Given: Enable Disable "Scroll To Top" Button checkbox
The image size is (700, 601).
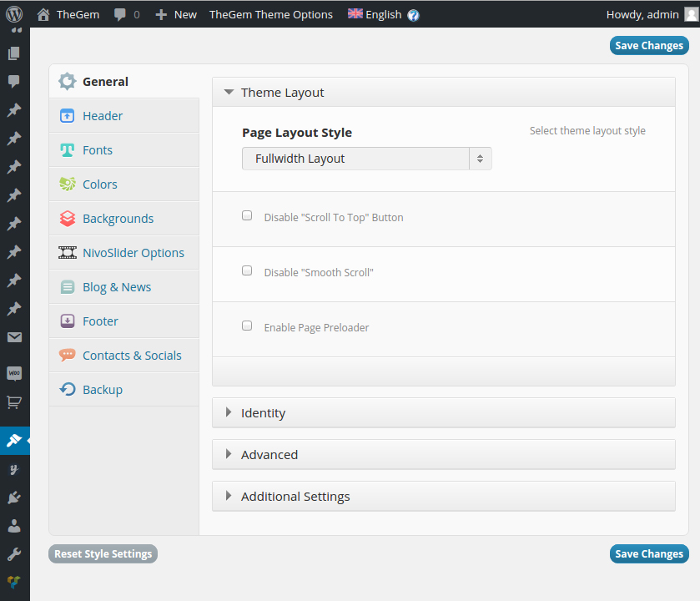Looking at the screenshot, I should click(247, 215).
